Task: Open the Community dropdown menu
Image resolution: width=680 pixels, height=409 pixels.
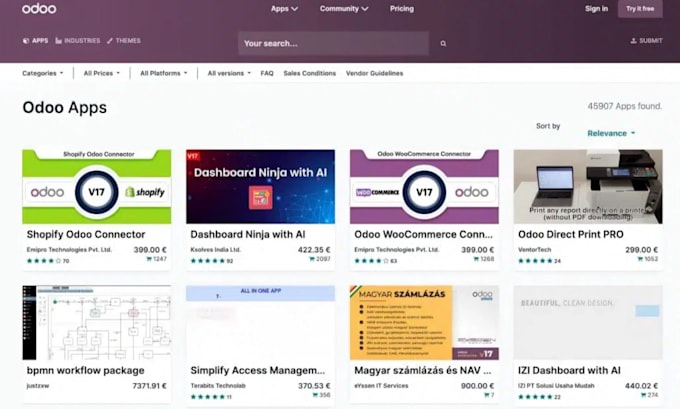Action: coord(344,9)
